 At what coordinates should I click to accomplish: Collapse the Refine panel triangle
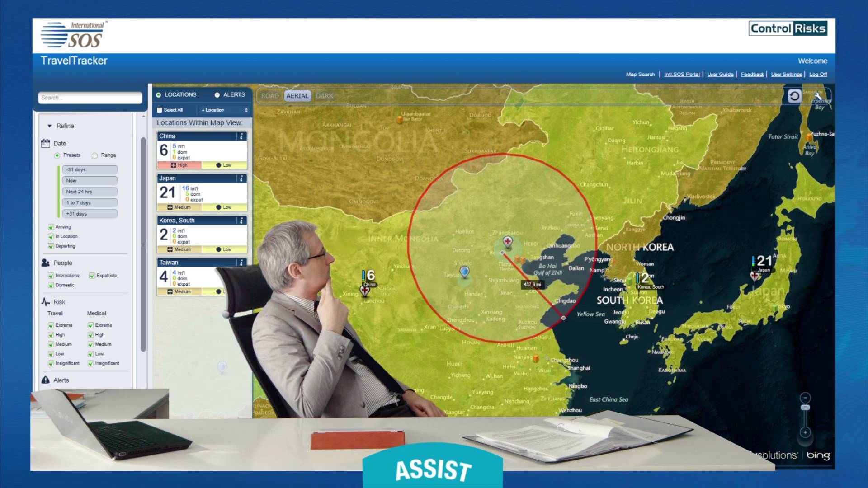pos(50,126)
